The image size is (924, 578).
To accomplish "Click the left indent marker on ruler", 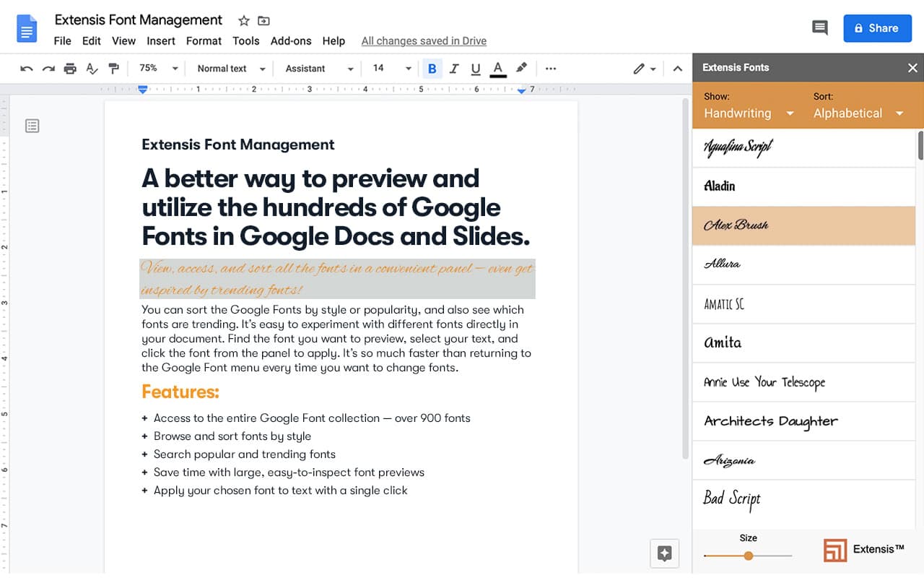I will (x=143, y=90).
